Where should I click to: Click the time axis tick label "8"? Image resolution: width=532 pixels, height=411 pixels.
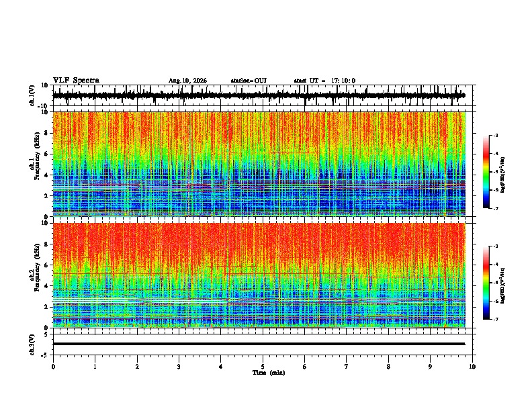(x=388, y=367)
